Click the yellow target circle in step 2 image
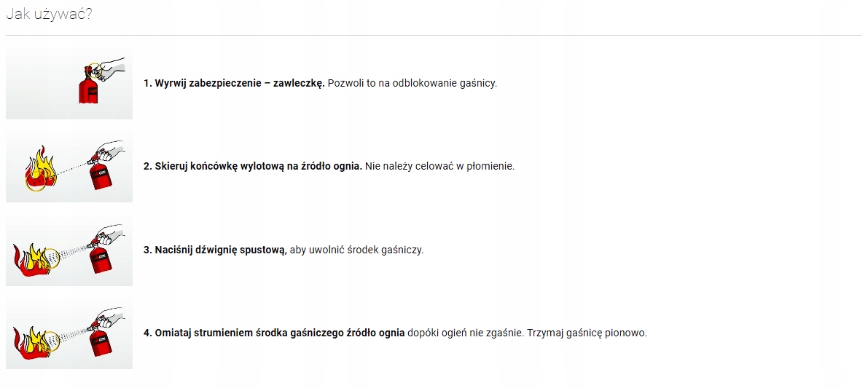Viewport: 868px width, 388px height. point(35,183)
